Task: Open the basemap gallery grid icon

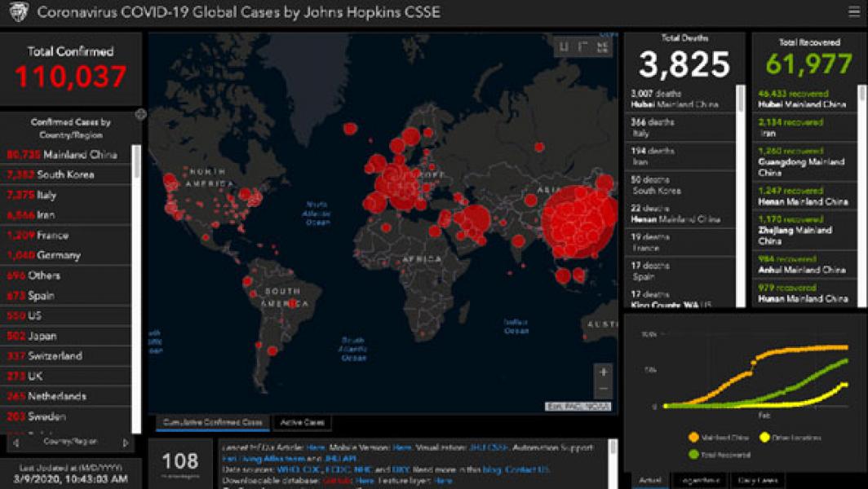Action: click(x=604, y=46)
